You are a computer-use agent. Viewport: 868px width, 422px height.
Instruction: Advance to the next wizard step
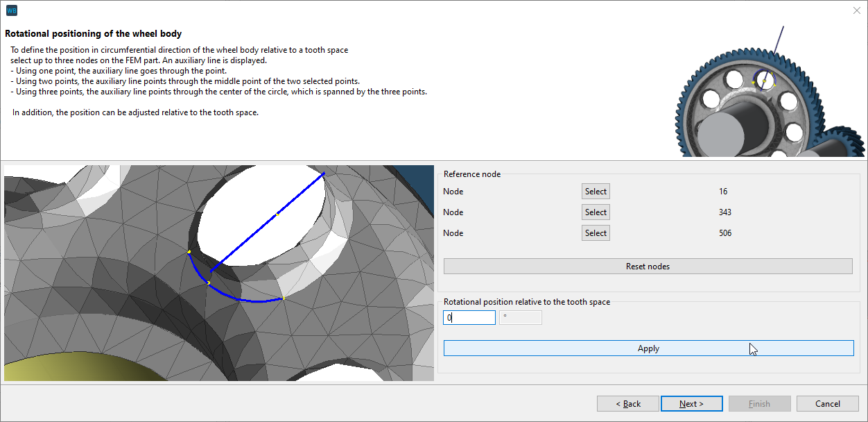[691, 403]
